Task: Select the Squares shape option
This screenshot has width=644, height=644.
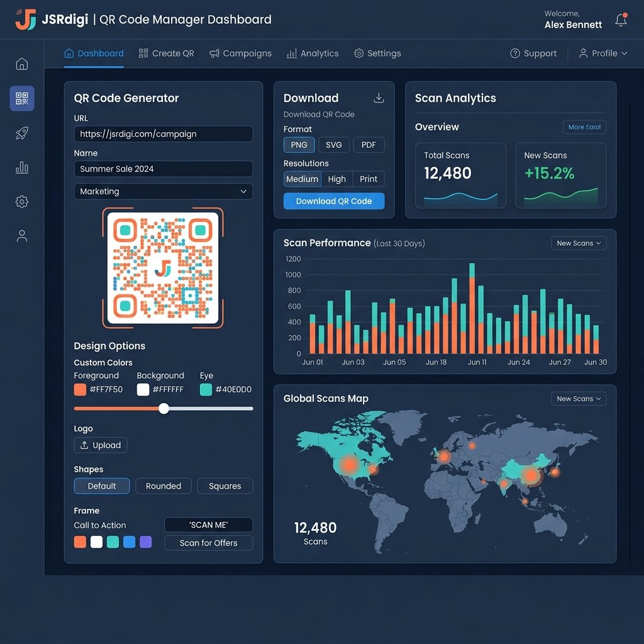Action: [225, 486]
